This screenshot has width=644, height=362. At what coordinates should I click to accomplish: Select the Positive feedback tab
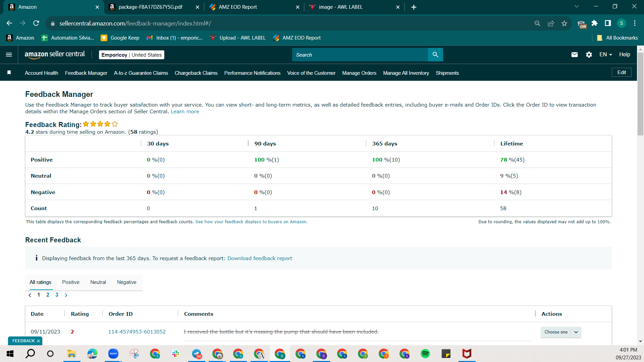coord(71,282)
